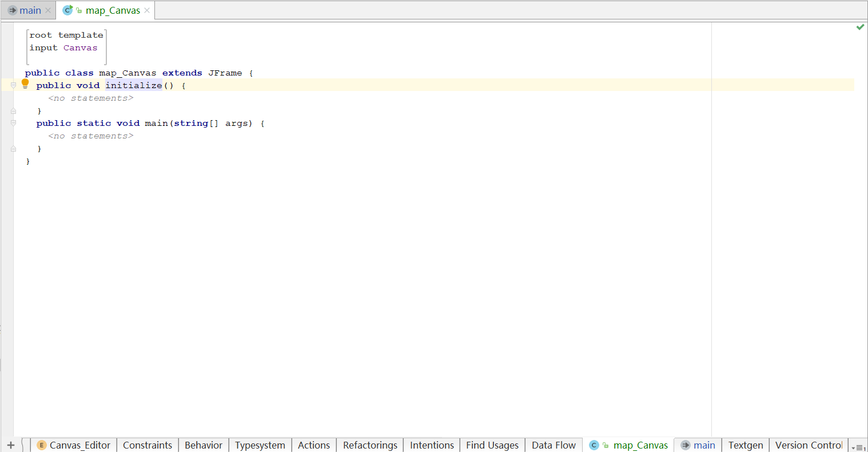Click the E icon on the Canvas_Editor tab
The width and height of the screenshot is (868, 452).
point(40,445)
